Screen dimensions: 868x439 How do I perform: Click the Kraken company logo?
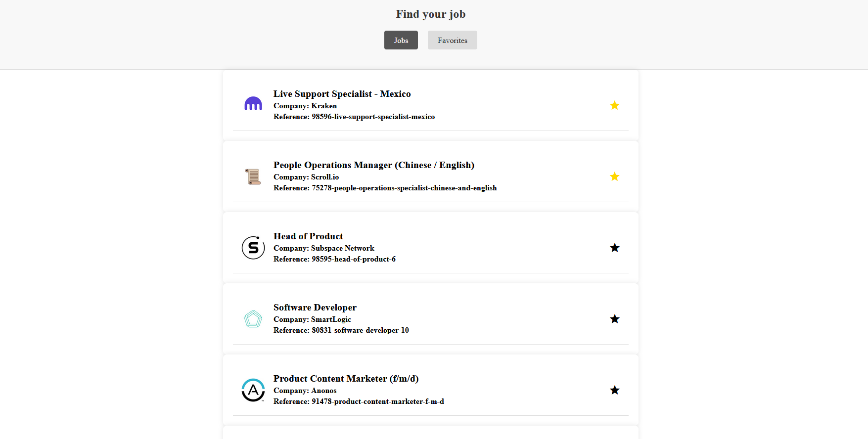(x=253, y=104)
